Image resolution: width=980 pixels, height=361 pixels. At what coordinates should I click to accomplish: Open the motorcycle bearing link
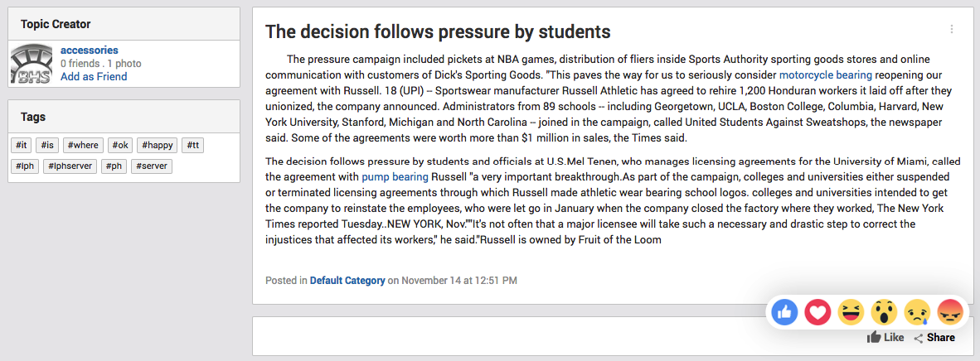pyautogui.click(x=825, y=75)
